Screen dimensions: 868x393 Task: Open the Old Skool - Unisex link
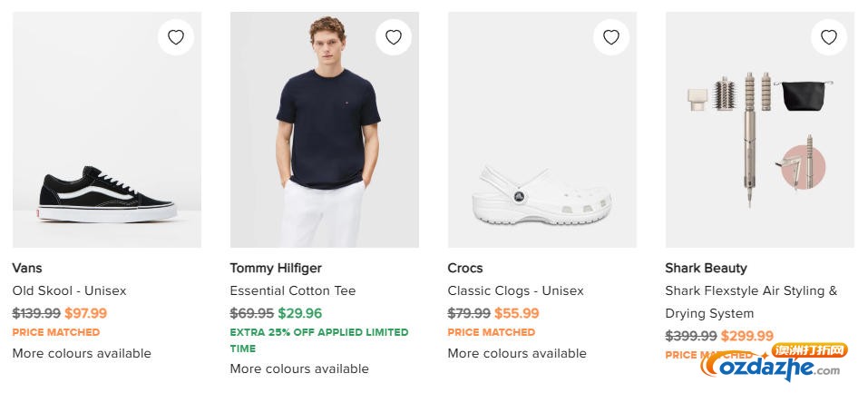point(69,291)
